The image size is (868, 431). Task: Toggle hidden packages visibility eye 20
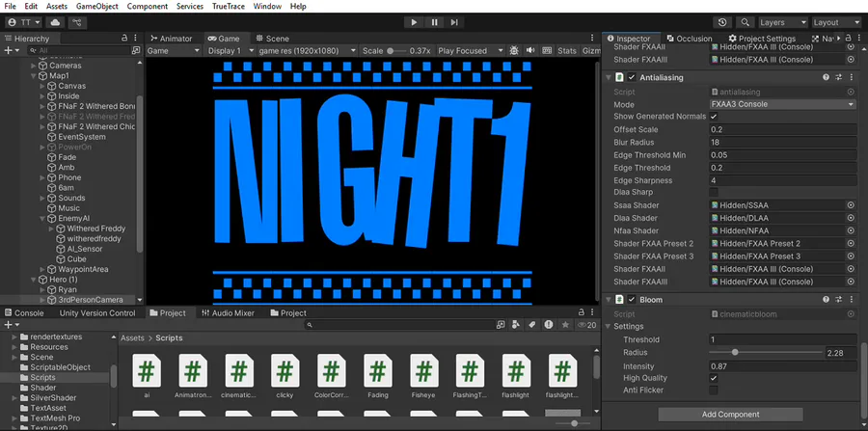(x=586, y=325)
